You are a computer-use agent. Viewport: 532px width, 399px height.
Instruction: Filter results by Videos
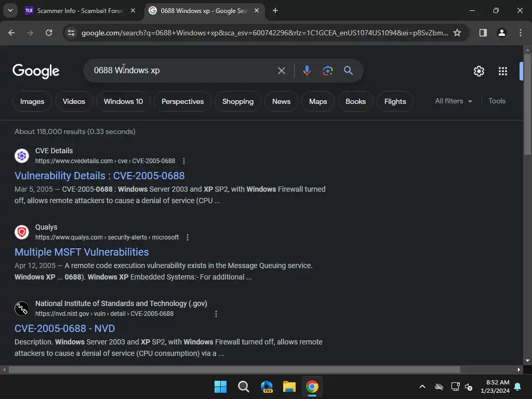point(74,101)
